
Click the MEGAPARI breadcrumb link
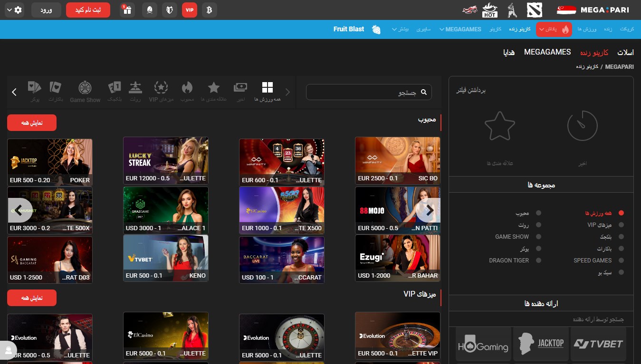coord(620,67)
